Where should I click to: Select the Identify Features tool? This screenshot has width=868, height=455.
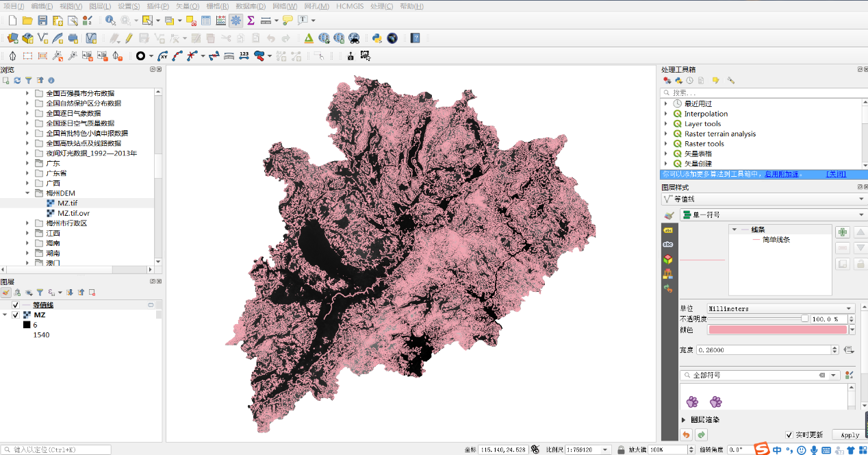[x=110, y=21]
